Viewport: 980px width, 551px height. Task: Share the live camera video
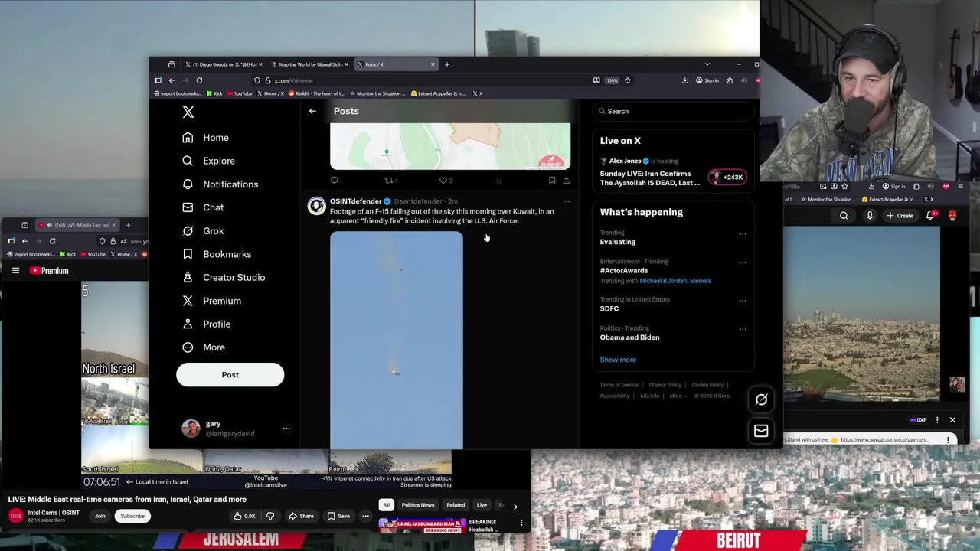pos(301,516)
